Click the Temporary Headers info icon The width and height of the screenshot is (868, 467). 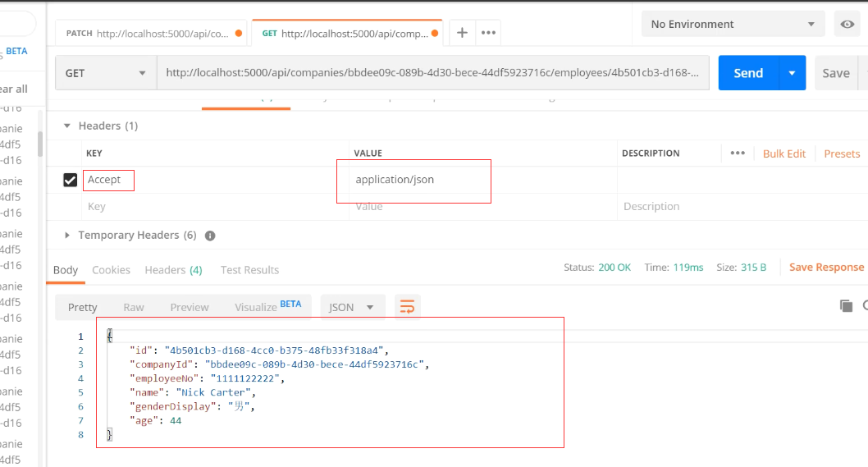(x=210, y=236)
